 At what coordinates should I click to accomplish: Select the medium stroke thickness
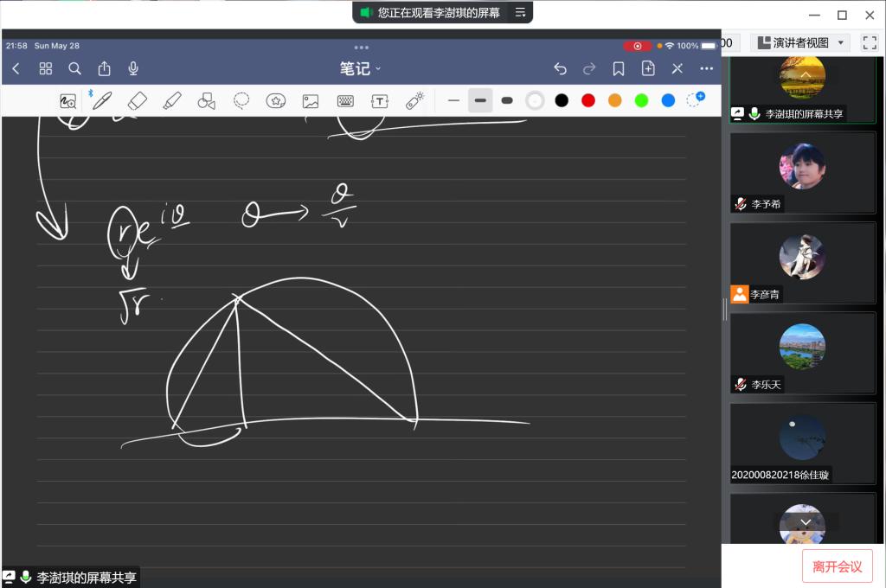480,100
